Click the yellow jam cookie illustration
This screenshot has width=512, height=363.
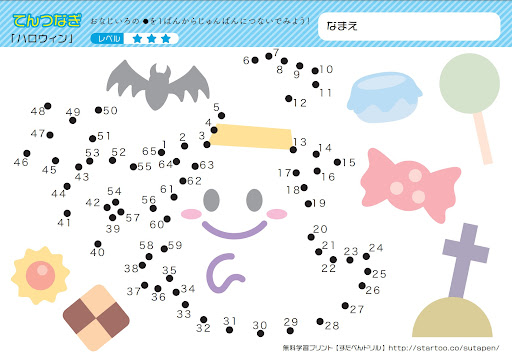click(x=40, y=275)
